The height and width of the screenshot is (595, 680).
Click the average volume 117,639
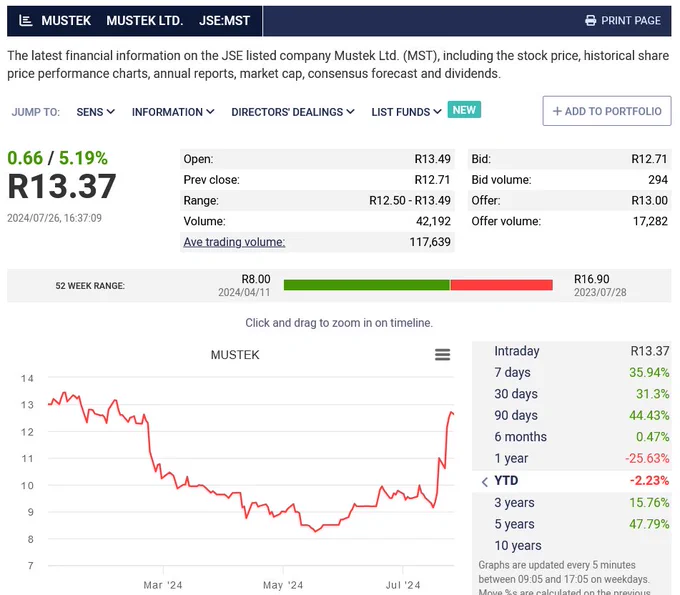(430, 242)
